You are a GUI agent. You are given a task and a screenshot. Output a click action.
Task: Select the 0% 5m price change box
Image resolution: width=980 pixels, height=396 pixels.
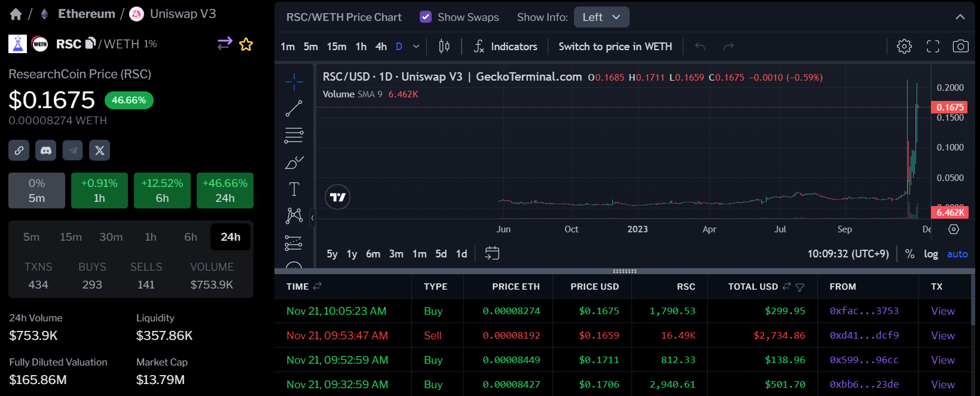pos(36,191)
